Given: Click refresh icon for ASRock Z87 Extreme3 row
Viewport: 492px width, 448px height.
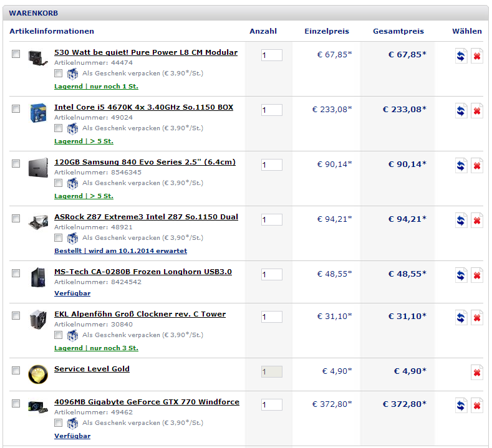Looking at the screenshot, I should [461, 221].
